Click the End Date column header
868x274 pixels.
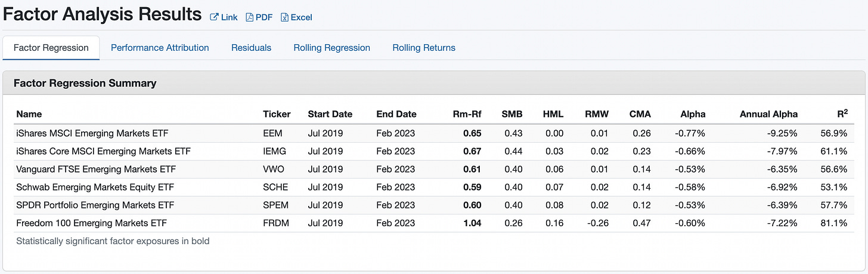coord(396,114)
